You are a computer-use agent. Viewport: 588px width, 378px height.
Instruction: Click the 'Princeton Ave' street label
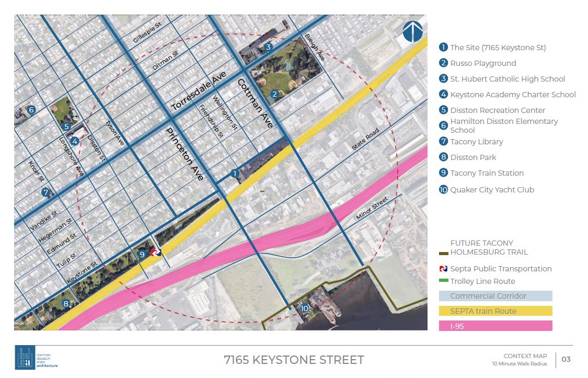185,154
